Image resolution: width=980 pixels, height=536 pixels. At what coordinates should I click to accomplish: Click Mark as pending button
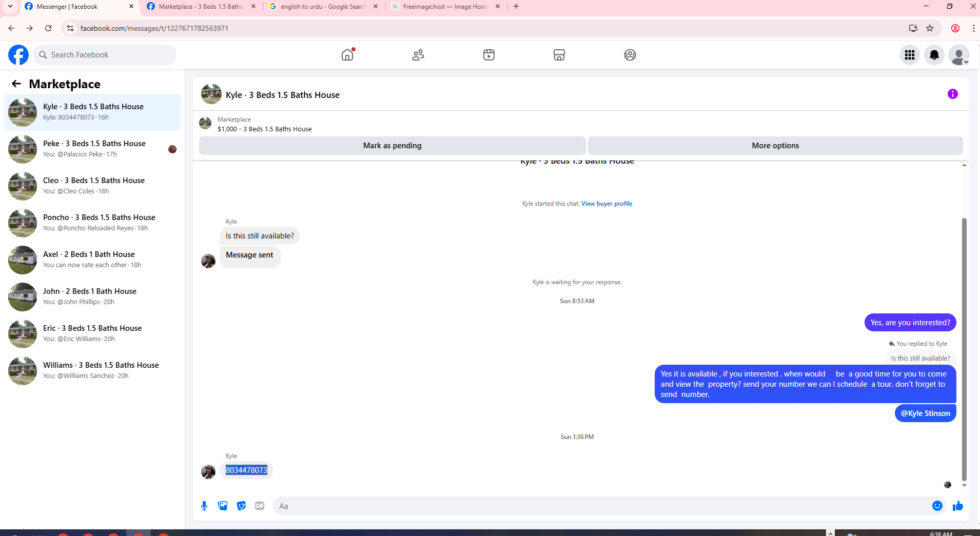point(392,146)
